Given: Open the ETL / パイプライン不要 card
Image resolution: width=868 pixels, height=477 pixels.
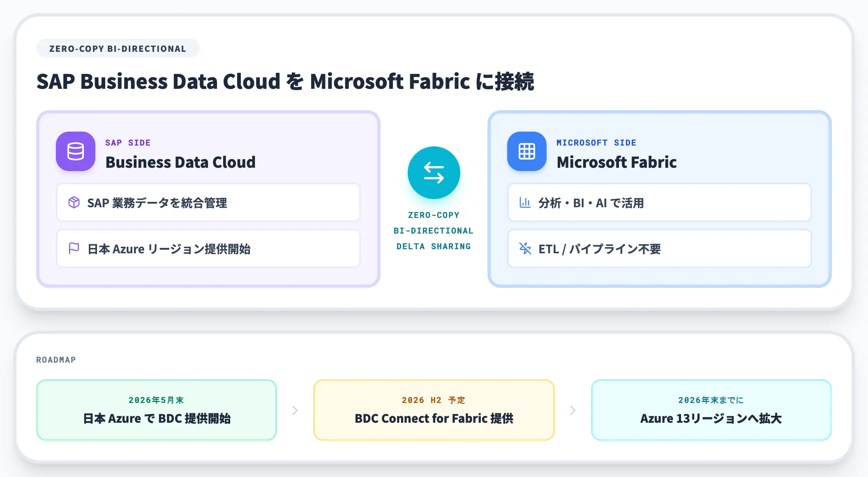Looking at the screenshot, I should [660, 248].
